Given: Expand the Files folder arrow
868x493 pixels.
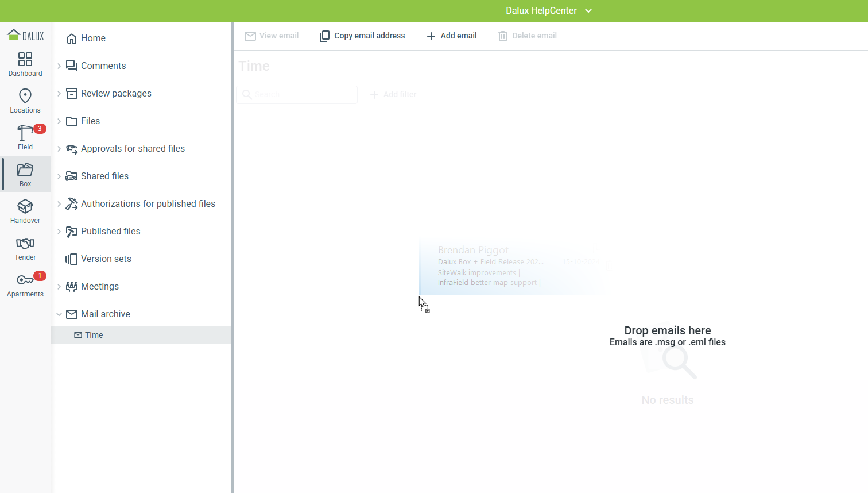Looking at the screenshot, I should tap(59, 121).
